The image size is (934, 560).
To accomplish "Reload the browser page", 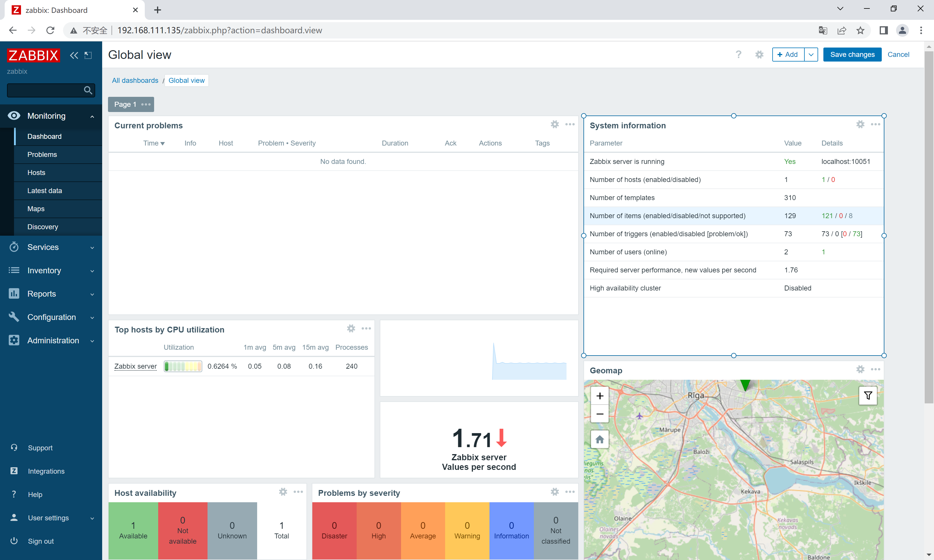I will coord(50,30).
